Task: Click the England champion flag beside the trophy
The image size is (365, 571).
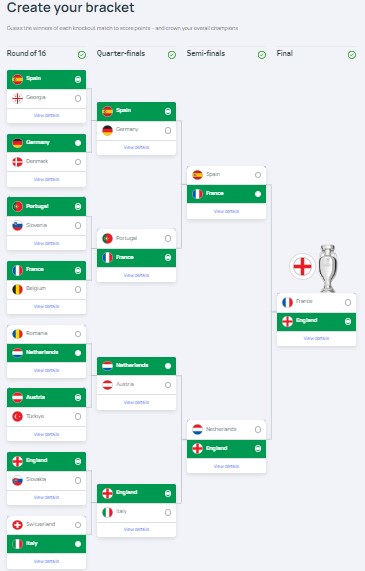Action: 302,266
